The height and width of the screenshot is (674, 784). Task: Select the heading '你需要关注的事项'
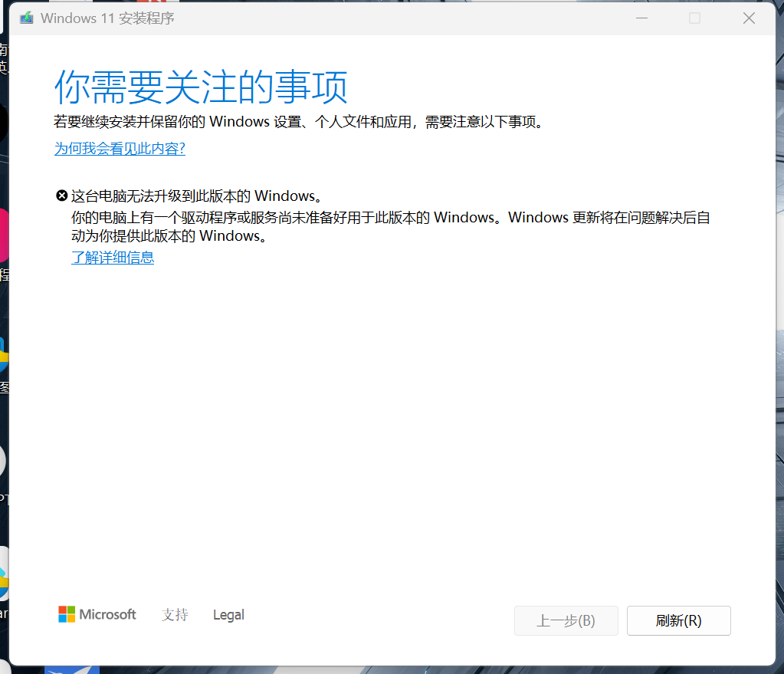pos(201,87)
